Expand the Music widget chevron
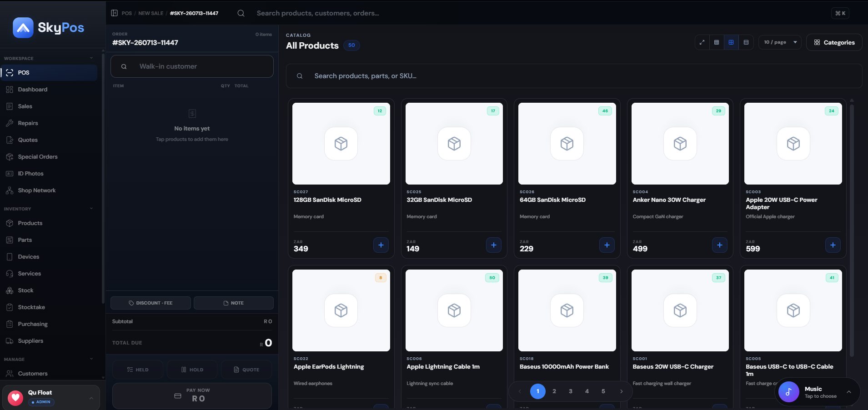This screenshot has height=410, width=868. pyautogui.click(x=849, y=392)
